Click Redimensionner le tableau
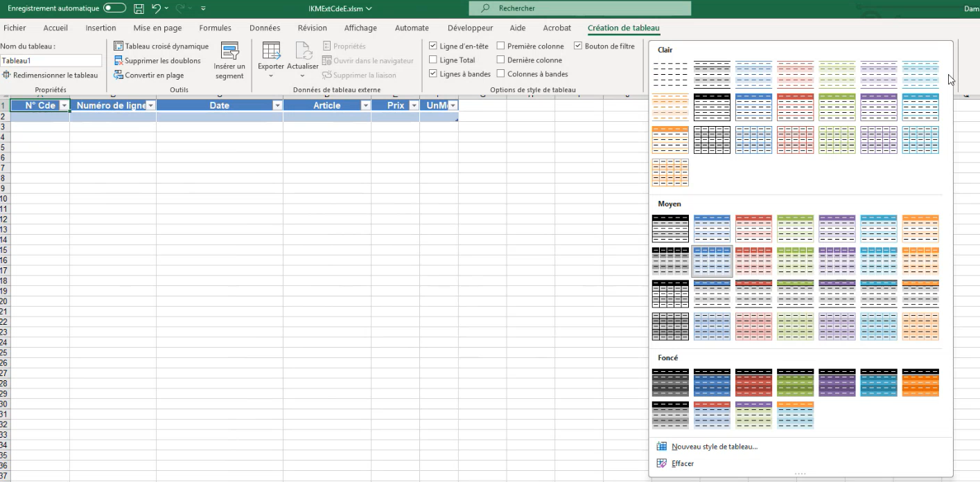 51,75
